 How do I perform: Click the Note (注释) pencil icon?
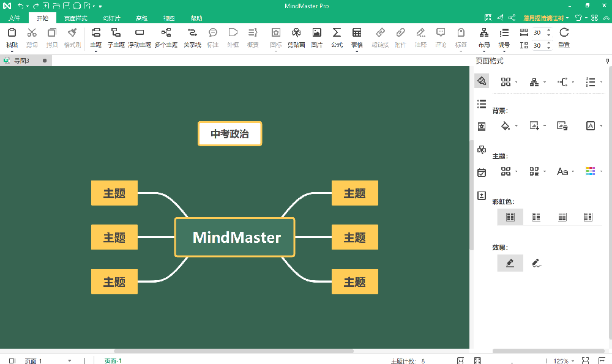421,33
